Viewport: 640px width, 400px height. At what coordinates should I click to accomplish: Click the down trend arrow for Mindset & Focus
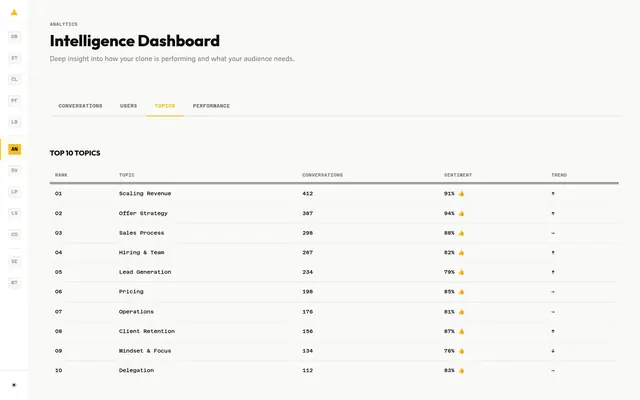coord(553,351)
